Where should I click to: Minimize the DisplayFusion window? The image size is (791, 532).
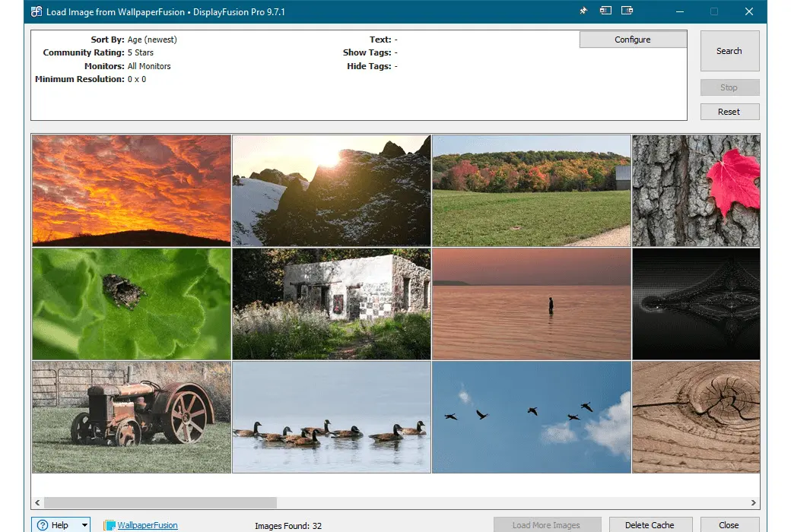[x=680, y=11]
